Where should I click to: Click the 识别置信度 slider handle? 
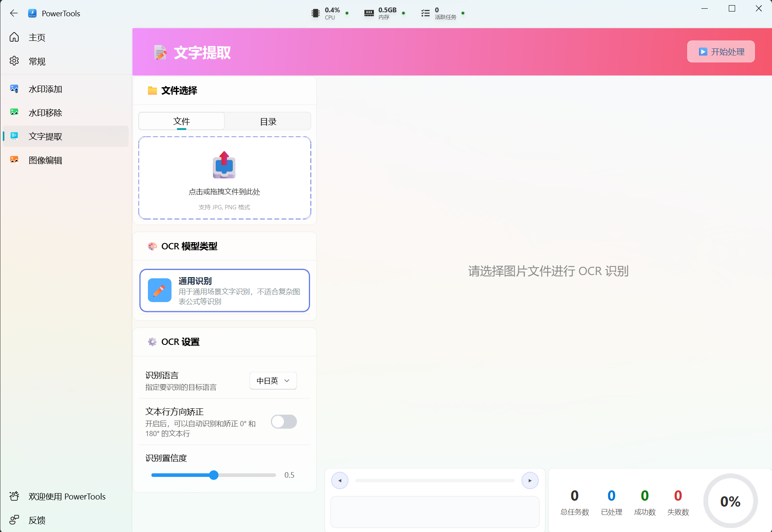coord(214,475)
